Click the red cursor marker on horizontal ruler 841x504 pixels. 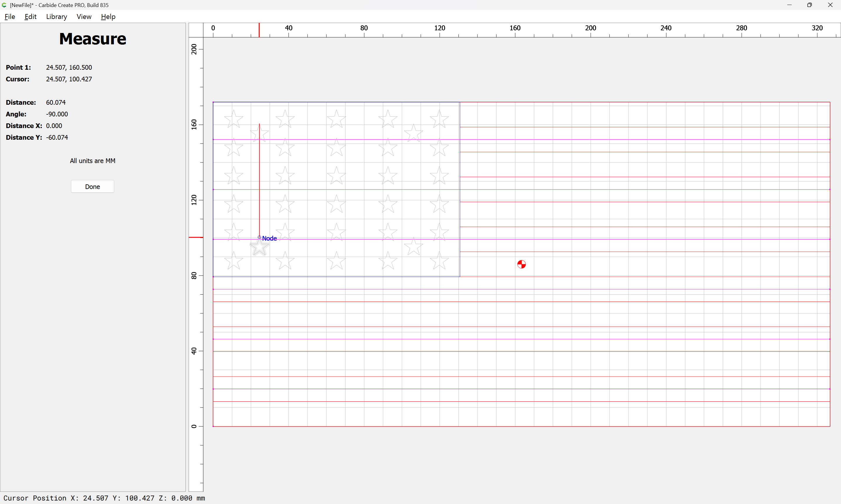tap(259, 30)
